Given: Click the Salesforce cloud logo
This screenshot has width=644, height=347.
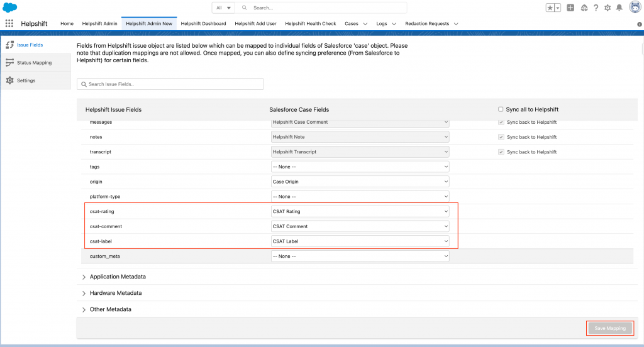Looking at the screenshot, I should coord(10,8).
